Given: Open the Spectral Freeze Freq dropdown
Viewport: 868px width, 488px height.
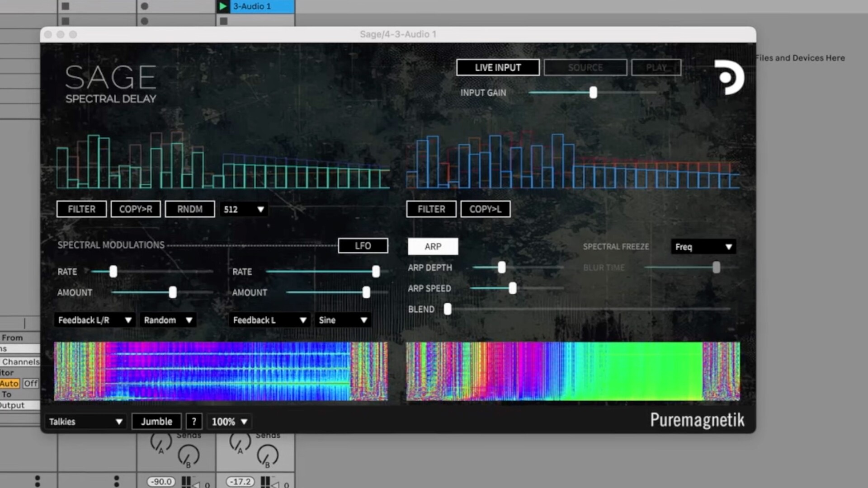Looking at the screenshot, I should click(703, 247).
